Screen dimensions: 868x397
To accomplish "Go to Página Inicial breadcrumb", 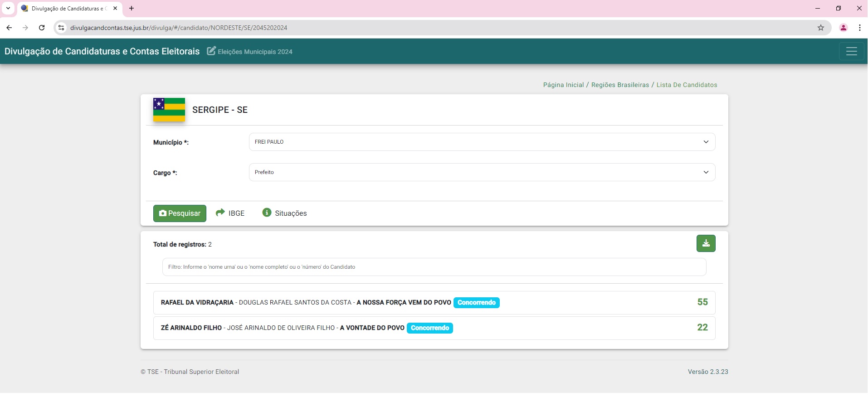I will coord(563,85).
